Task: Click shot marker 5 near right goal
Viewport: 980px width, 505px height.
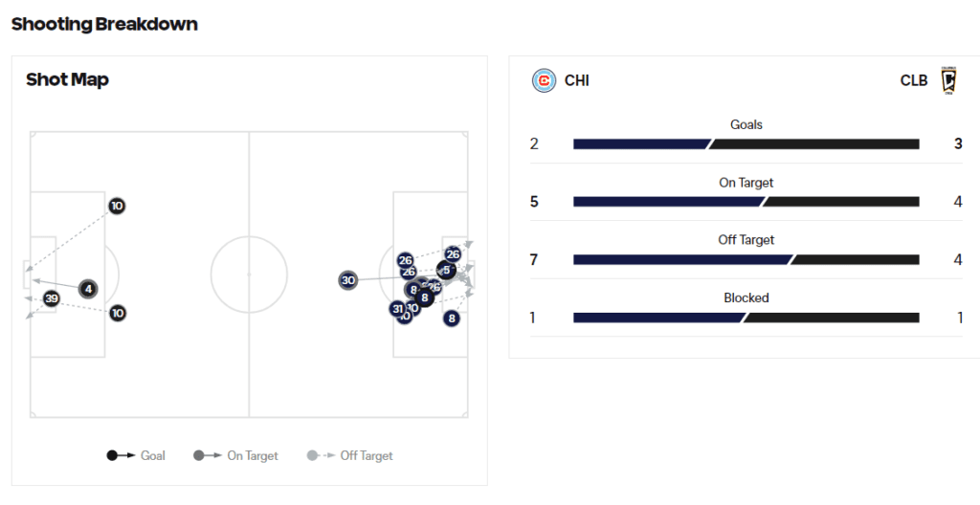Action: (x=446, y=270)
